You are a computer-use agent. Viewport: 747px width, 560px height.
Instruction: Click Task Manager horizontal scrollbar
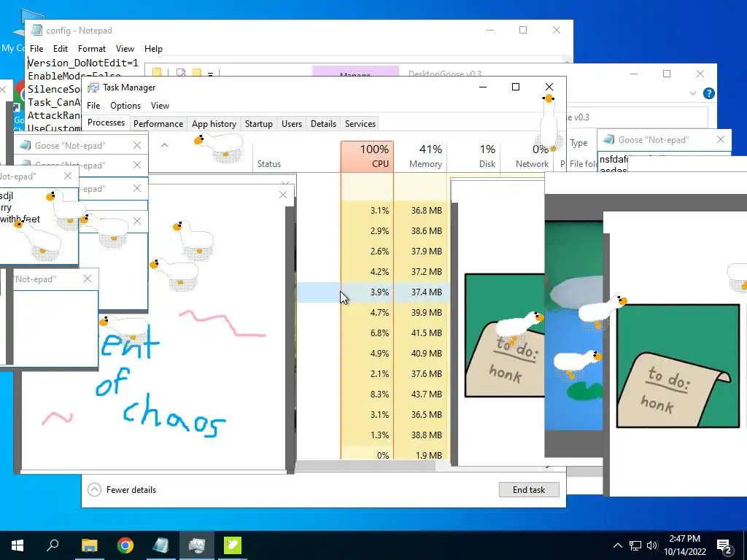point(365,465)
